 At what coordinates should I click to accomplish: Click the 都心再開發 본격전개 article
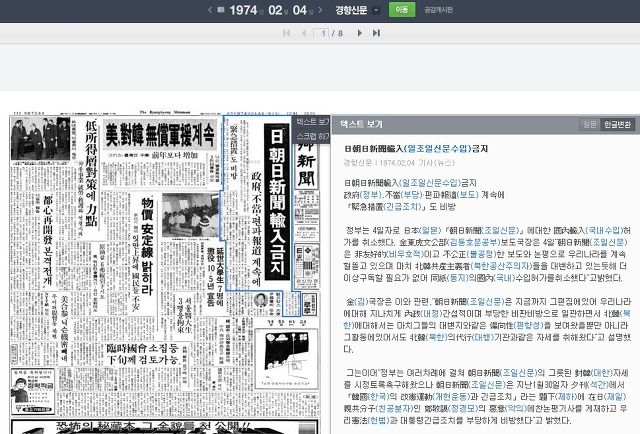pyautogui.click(x=48, y=240)
